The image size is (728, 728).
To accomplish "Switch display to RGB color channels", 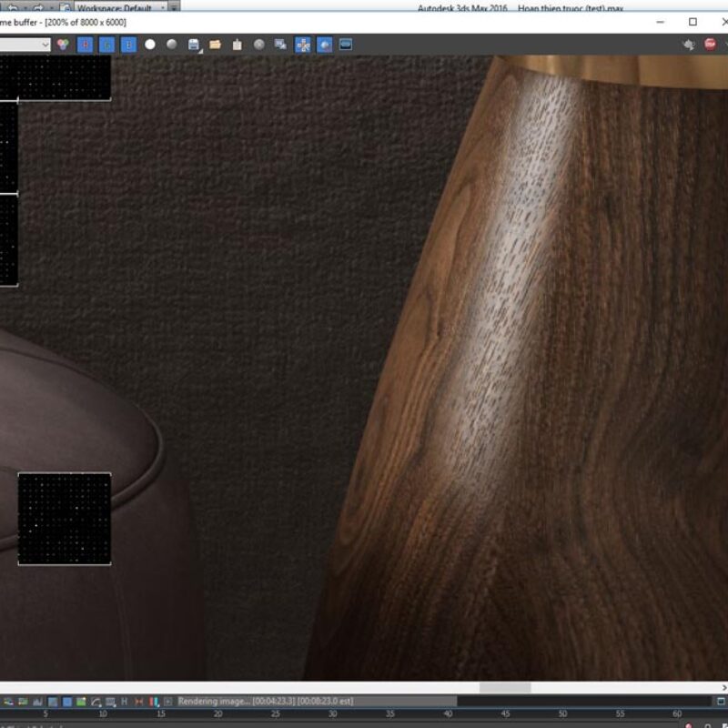I will pos(63,45).
